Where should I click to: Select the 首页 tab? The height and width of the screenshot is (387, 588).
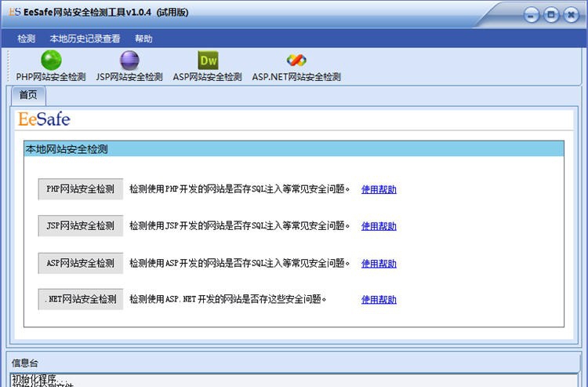pyautogui.click(x=28, y=95)
